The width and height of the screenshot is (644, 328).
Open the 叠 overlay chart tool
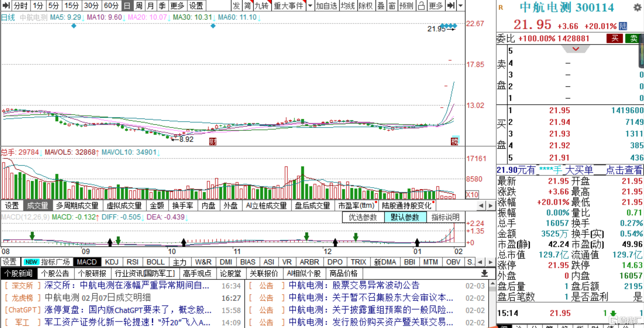click(x=381, y=5)
